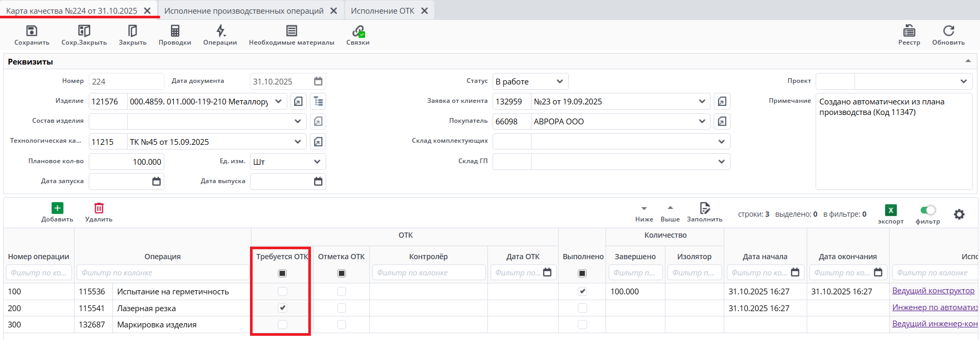Screen dimensions: 980x340
Task: Click the Сохранить save icon
Action: pyautogui.click(x=32, y=31)
